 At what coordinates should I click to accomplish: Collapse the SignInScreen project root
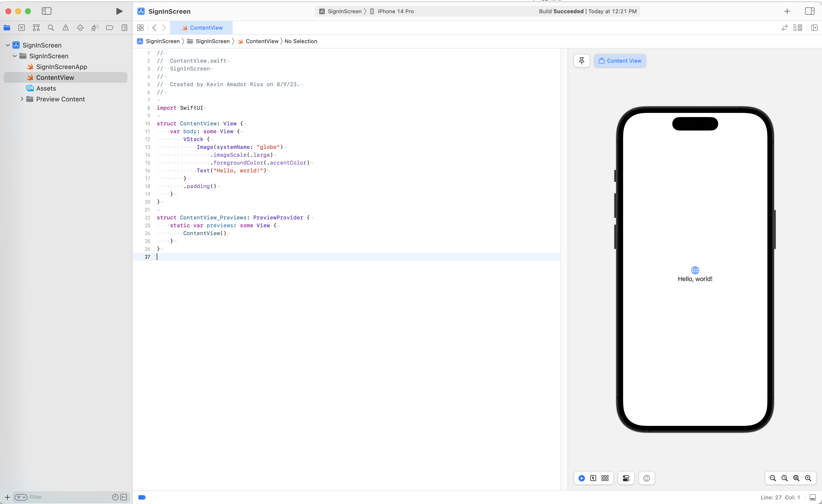click(x=8, y=45)
